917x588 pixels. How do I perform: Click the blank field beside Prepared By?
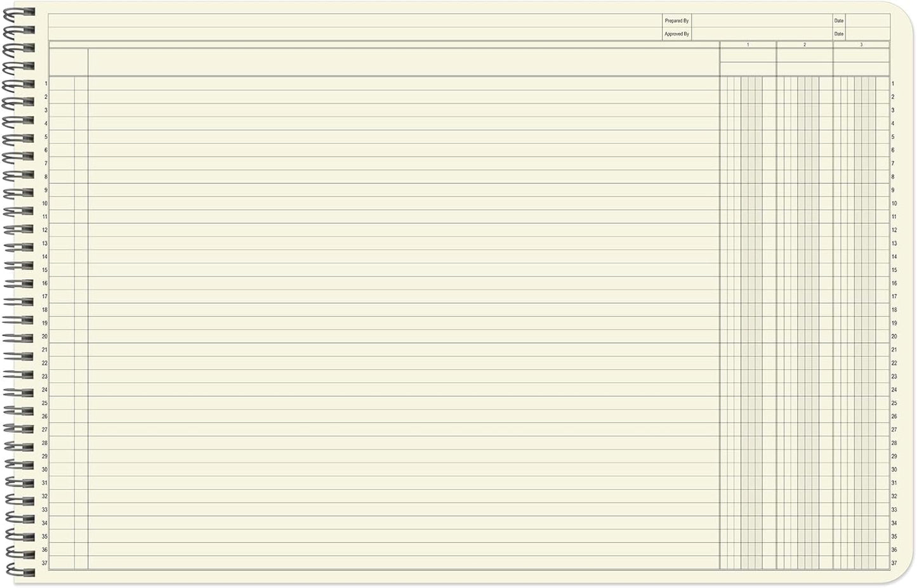coord(762,20)
